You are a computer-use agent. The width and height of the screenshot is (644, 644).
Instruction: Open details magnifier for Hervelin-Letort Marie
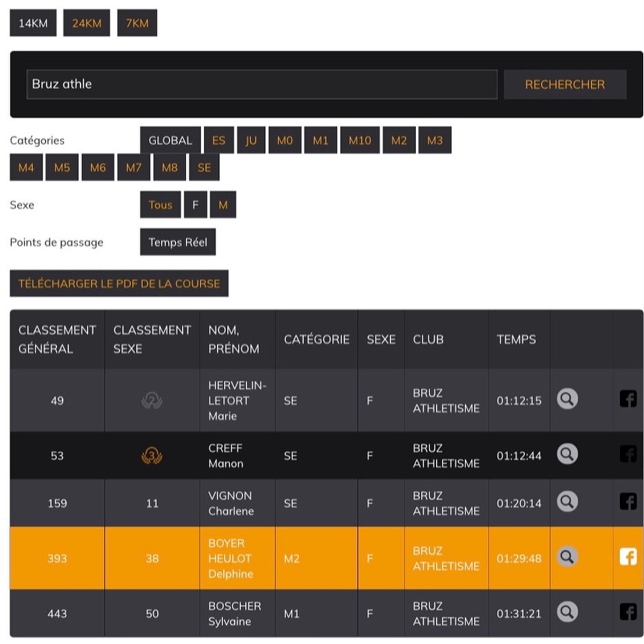567,399
